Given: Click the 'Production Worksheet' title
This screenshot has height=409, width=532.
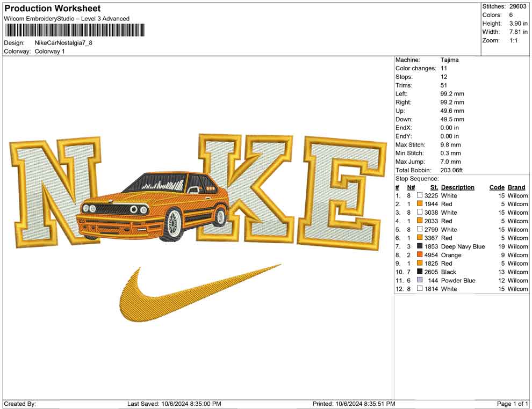Looking at the screenshot, I should pos(53,9).
